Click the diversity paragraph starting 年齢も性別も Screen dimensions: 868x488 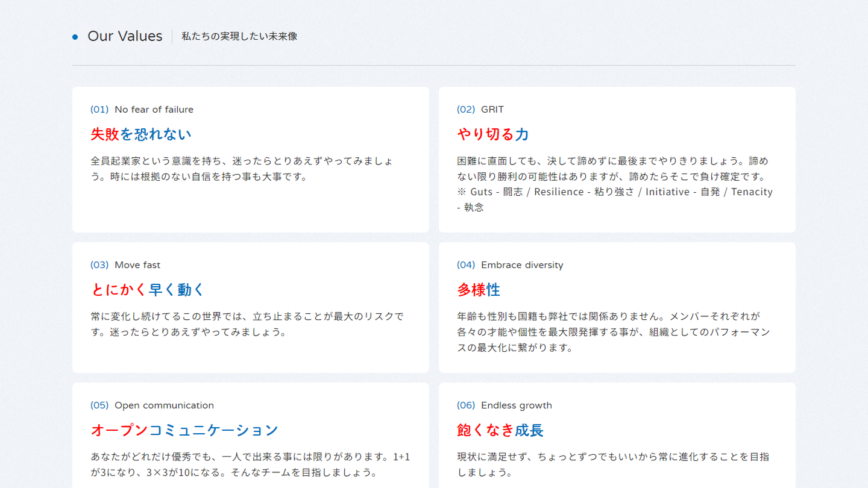click(x=613, y=332)
